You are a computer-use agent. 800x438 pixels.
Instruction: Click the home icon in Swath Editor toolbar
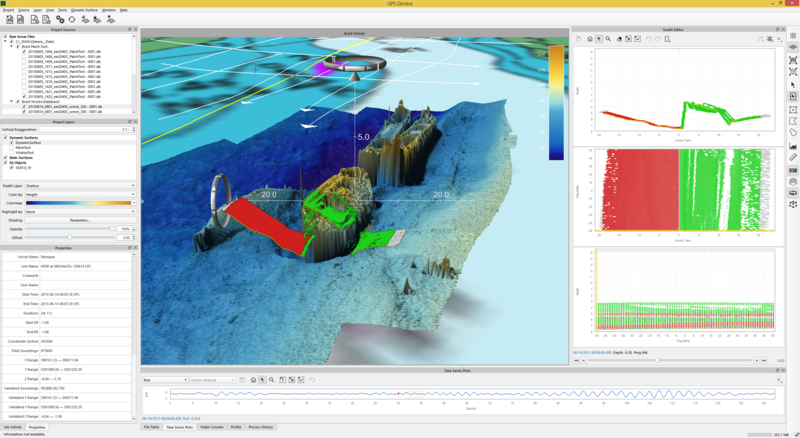(590, 39)
